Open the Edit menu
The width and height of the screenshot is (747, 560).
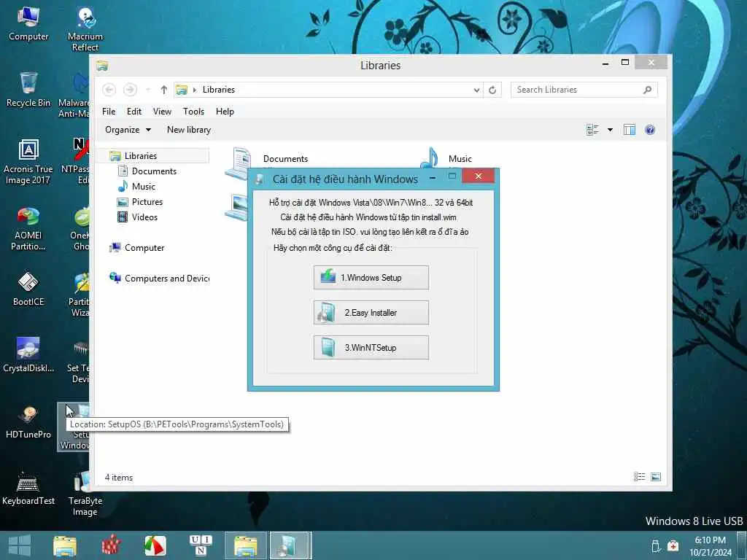point(134,112)
